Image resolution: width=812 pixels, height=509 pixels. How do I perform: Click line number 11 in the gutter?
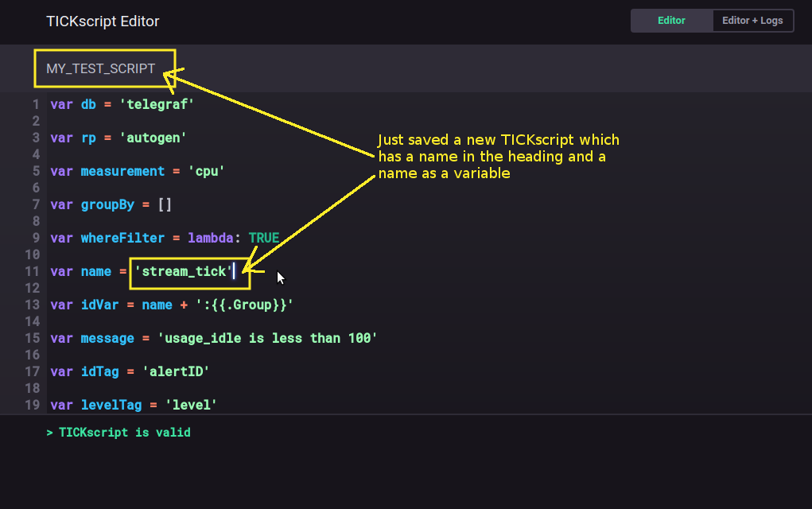(x=33, y=271)
